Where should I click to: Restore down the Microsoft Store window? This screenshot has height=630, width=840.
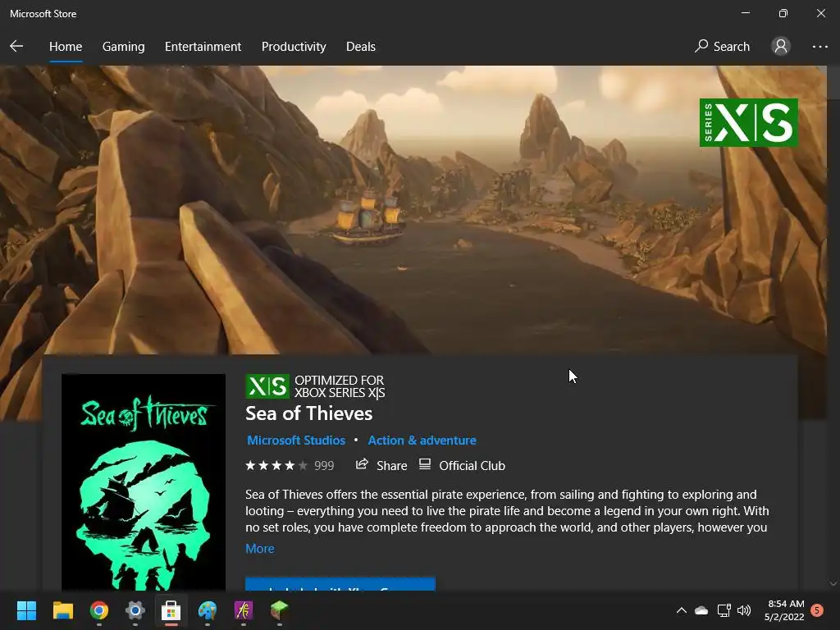point(783,13)
